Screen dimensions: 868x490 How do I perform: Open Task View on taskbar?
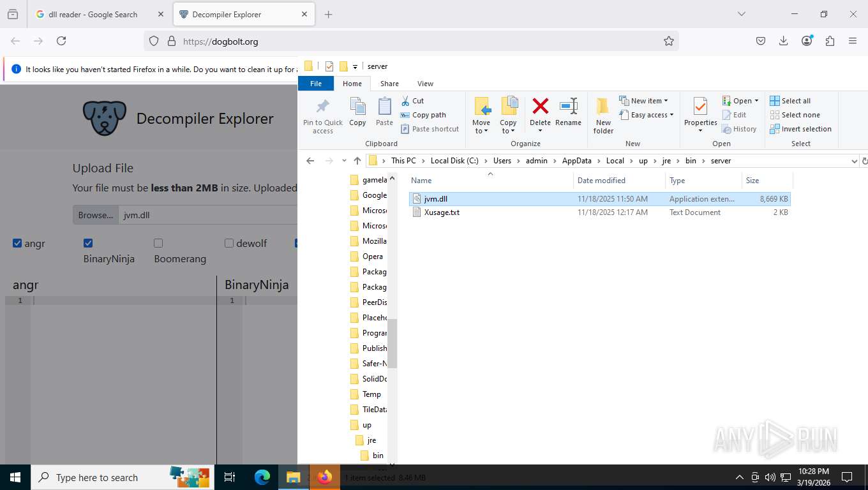pos(230,477)
